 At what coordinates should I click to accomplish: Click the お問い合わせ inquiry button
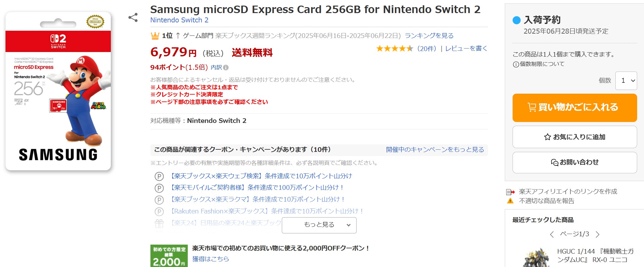pyautogui.click(x=575, y=162)
